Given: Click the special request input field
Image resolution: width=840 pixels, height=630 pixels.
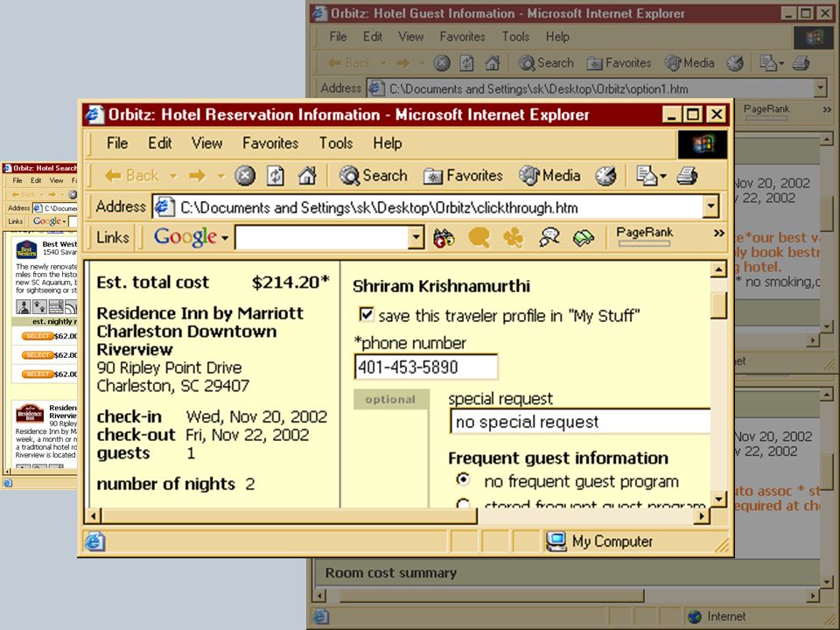Looking at the screenshot, I should tap(580, 422).
